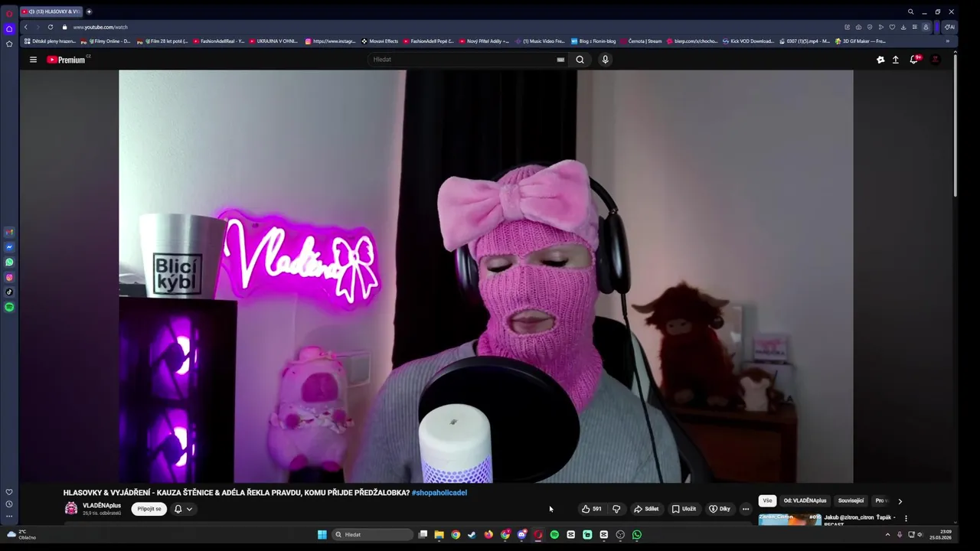Screen dimensions: 980x551
Task: Open TikTok in Opera sidebar
Action: point(9,292)
